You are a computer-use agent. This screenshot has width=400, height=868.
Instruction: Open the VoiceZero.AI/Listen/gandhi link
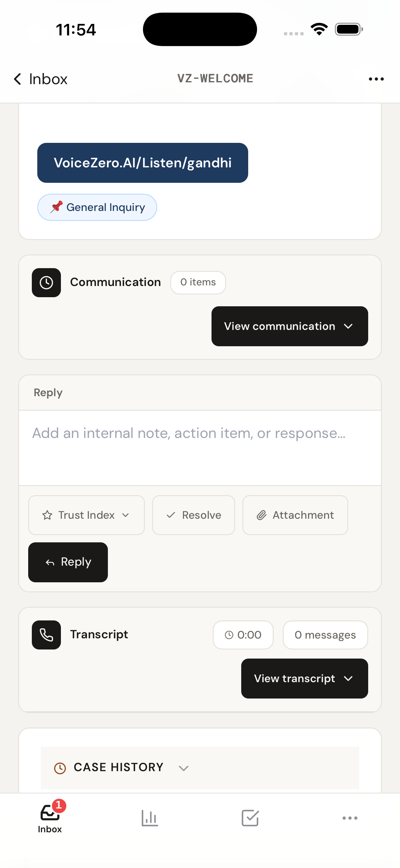coord(142,163)
